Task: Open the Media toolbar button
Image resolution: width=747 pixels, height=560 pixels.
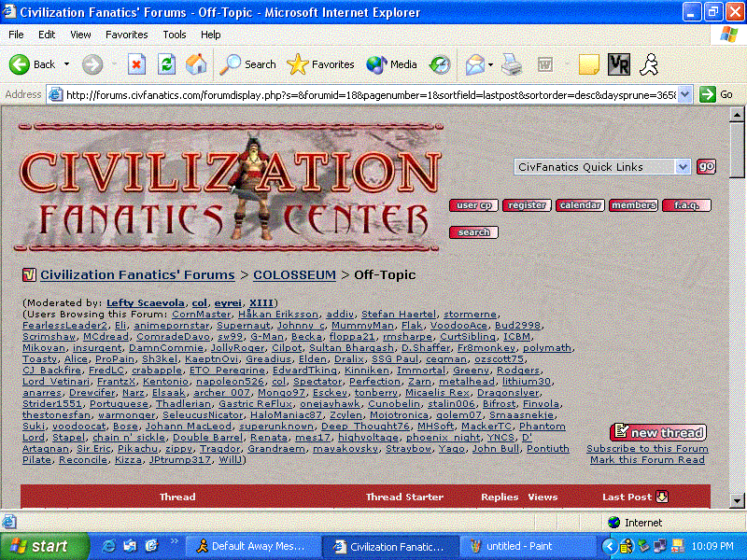Action: [x=391, y=64]
